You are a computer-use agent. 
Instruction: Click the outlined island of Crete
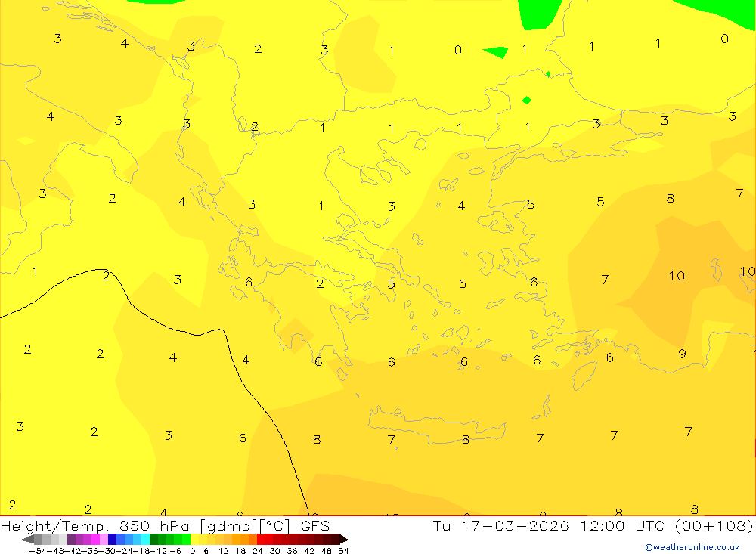tap(436, 424)
